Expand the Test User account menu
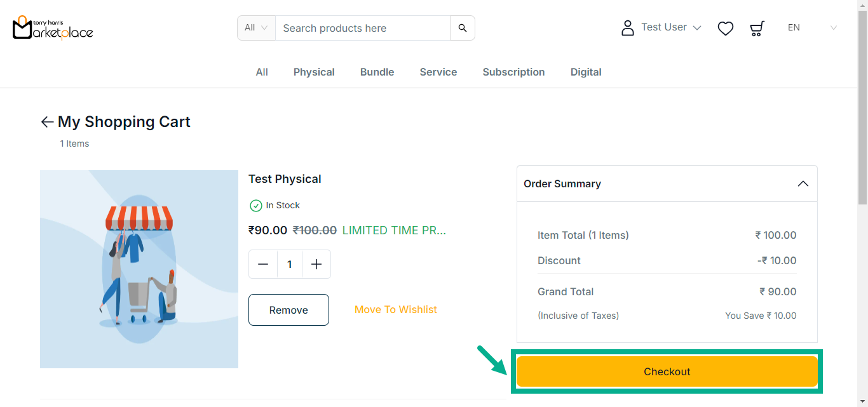Screen dimensions: 868x407 671,27
